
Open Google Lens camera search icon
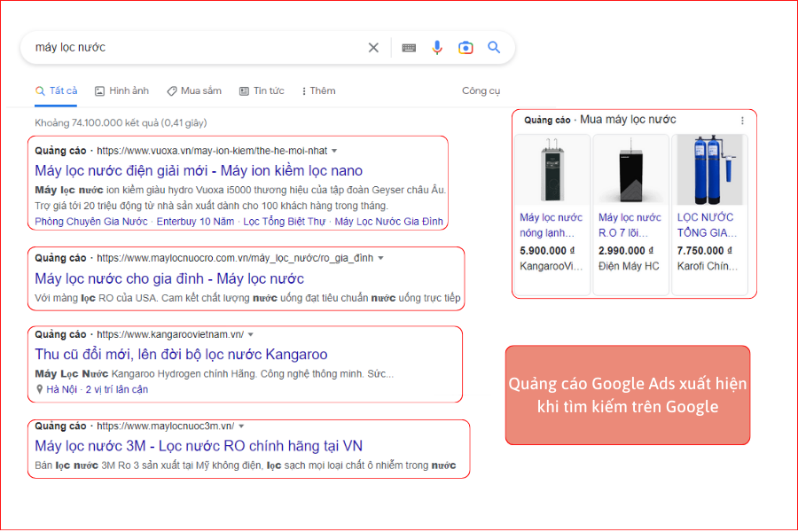[465, 47]
